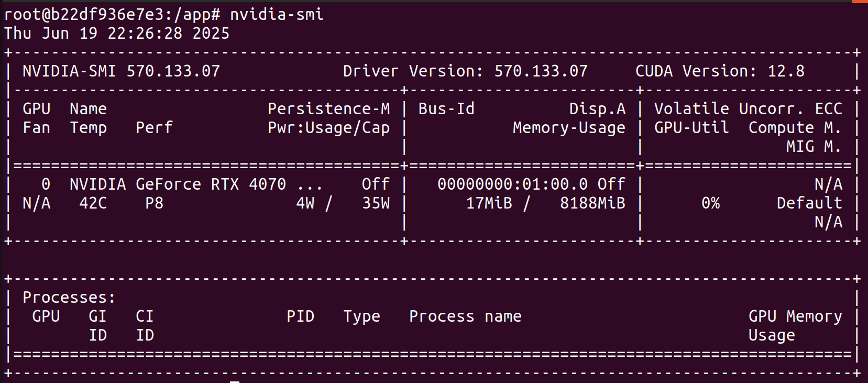Viewport: 868px width, 383px height.
Task: Click the power usage value '4W'
Action: click(305, 203)
